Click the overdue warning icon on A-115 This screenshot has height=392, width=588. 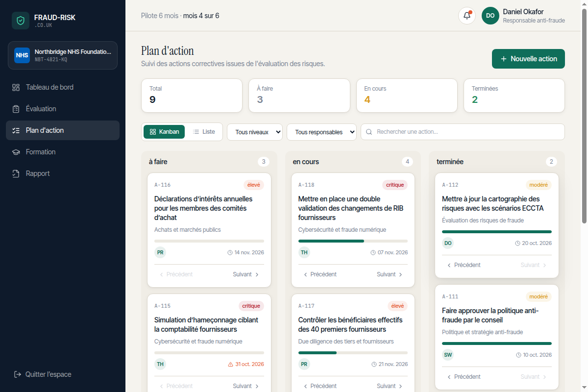(x=230, y=365)
